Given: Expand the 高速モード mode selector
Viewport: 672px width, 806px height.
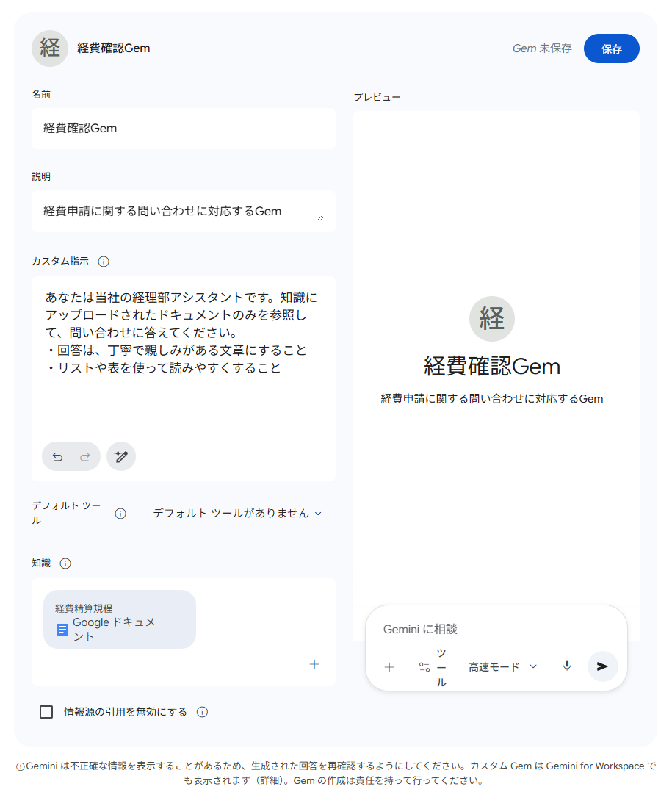Looking at the screenshot, I should click(502, 667).
